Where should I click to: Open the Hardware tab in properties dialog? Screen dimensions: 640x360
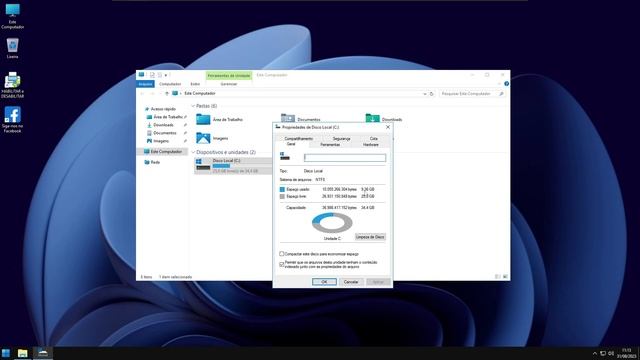click(x=371, y=144)
